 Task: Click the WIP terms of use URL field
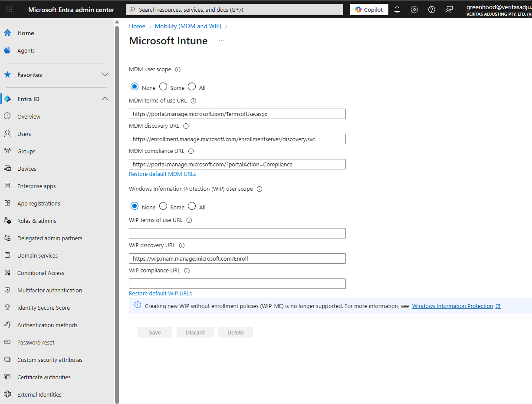pos(237,233)
